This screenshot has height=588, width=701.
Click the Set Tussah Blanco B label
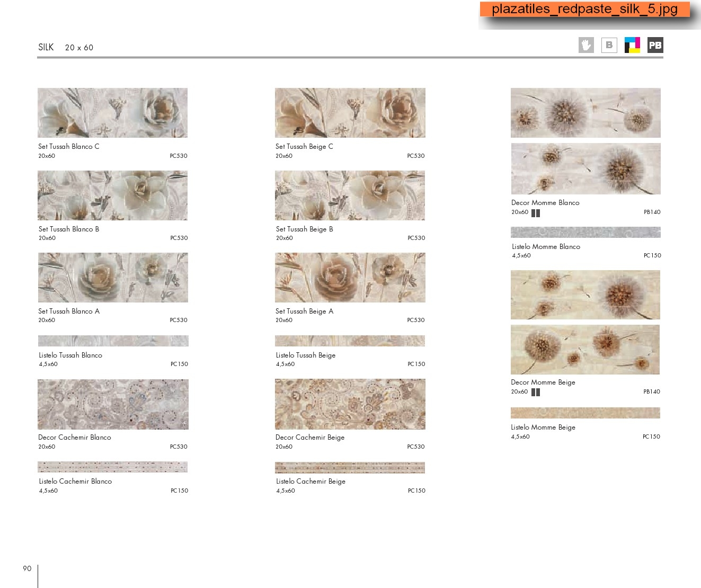click(x=69, y=229)
